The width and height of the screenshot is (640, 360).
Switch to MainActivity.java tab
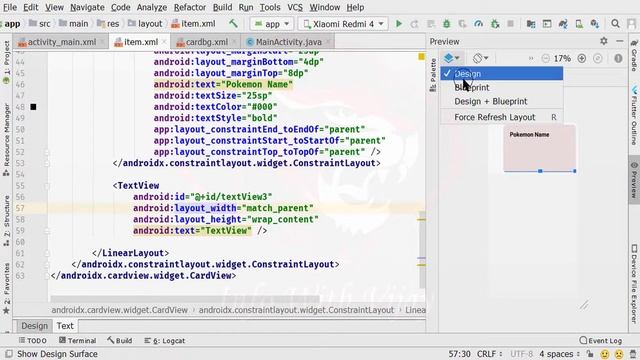point(289,42)
